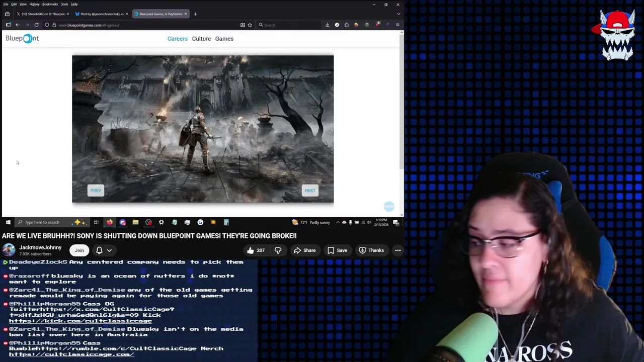Open the History menu
Viewport: 644px width, 362px height.
point(34,4)
